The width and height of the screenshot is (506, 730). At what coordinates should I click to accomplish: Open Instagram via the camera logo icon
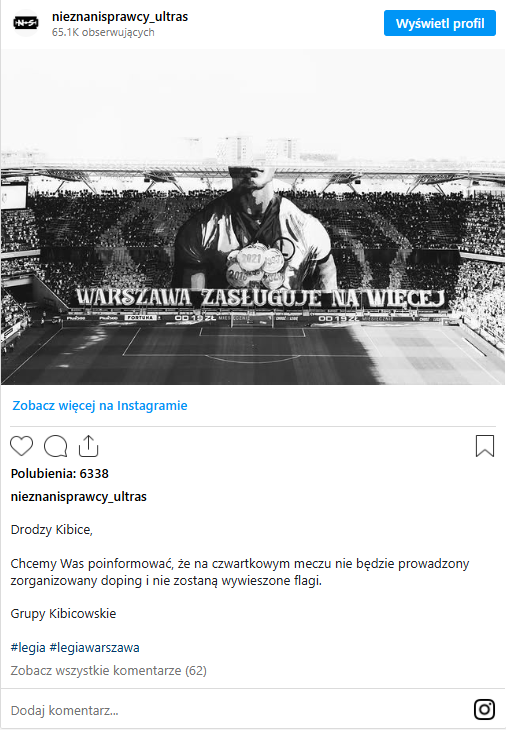(x=484, y=710)
